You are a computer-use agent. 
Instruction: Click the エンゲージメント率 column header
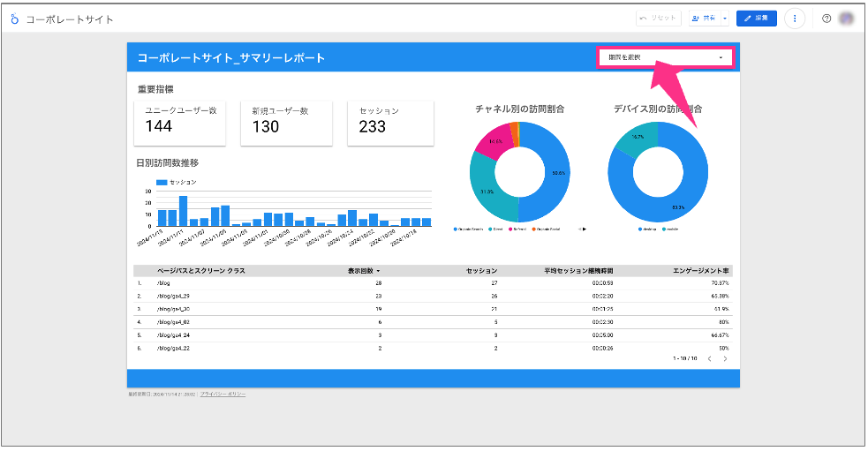click(701, 271)
